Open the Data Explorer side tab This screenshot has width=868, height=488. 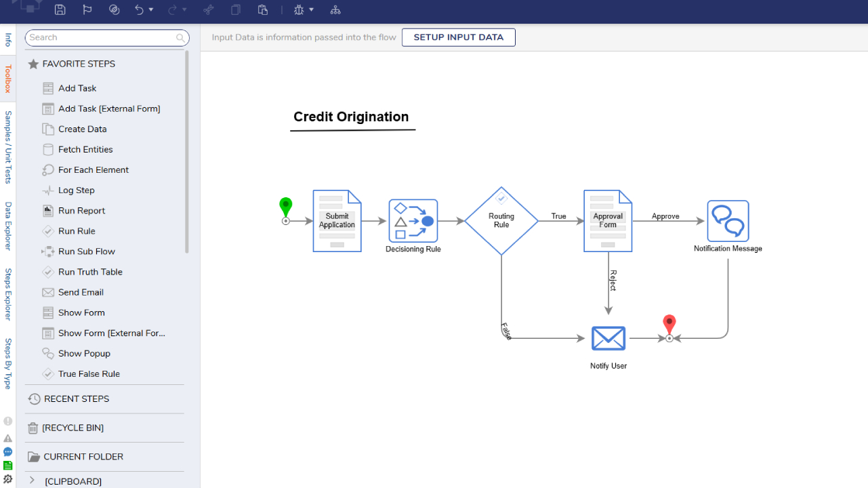click(x=8, y=226)
